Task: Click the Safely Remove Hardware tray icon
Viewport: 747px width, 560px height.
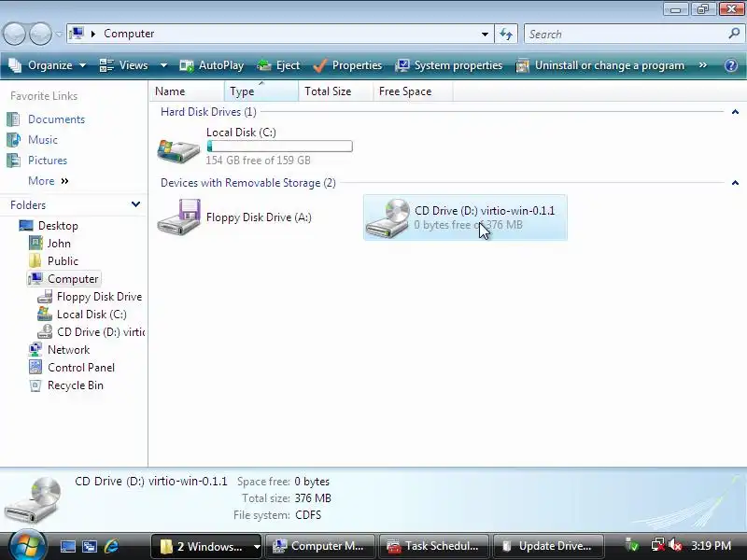Action: coord(633,545)
